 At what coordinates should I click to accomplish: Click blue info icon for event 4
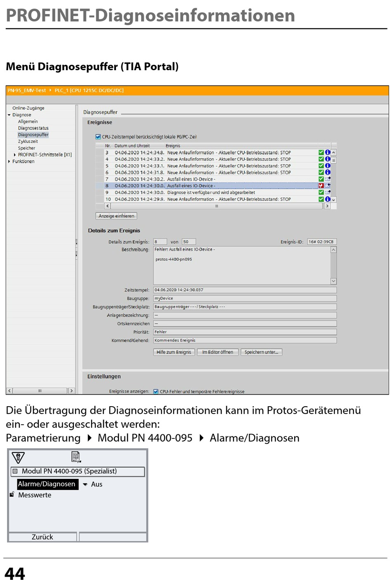coord(328,159)
